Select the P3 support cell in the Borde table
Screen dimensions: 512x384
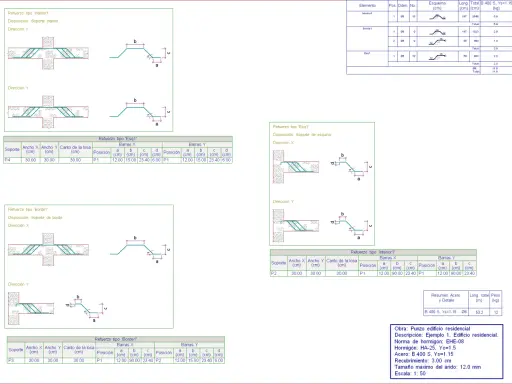point(16,360)
